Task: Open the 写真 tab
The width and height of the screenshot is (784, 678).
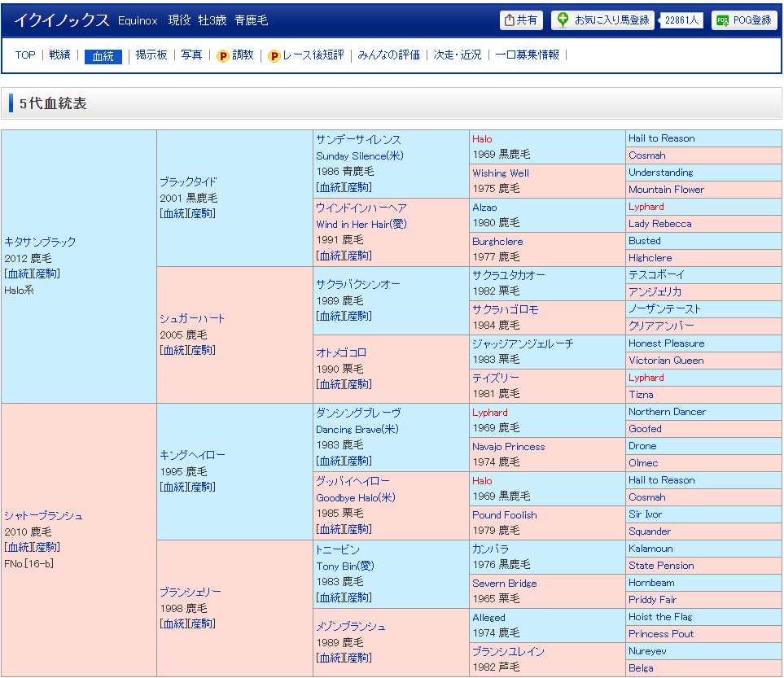Action: pos(191,55)
